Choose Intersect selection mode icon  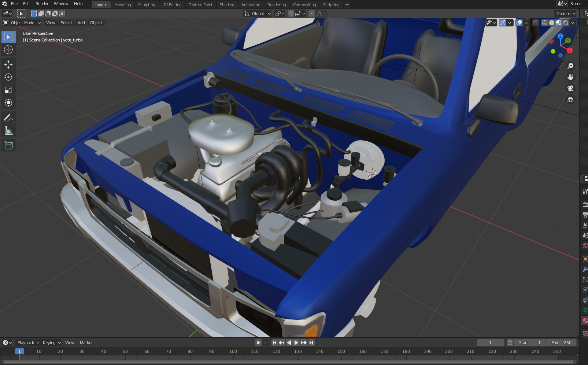[x=62, y=14]
